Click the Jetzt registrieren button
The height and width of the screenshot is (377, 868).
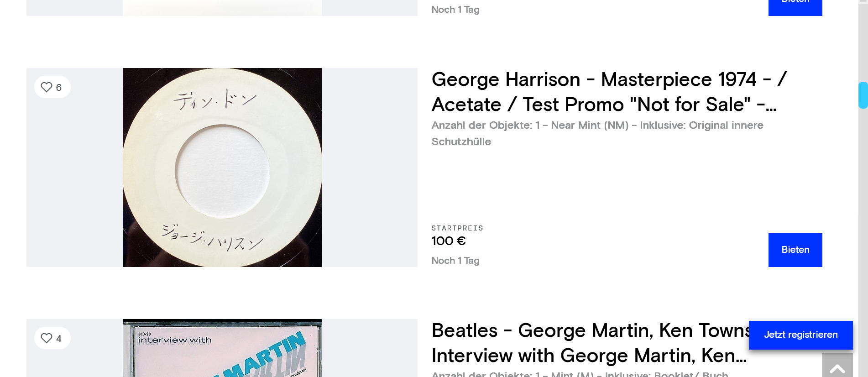coord(800,335)
